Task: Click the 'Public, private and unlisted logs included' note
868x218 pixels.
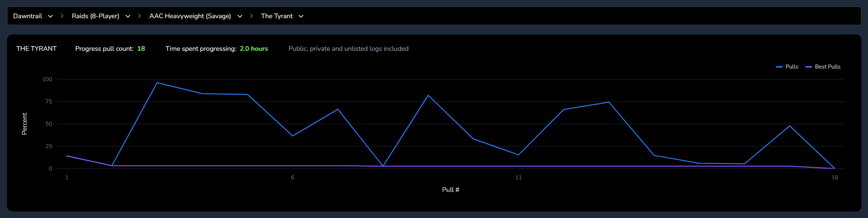Action: 349,48
